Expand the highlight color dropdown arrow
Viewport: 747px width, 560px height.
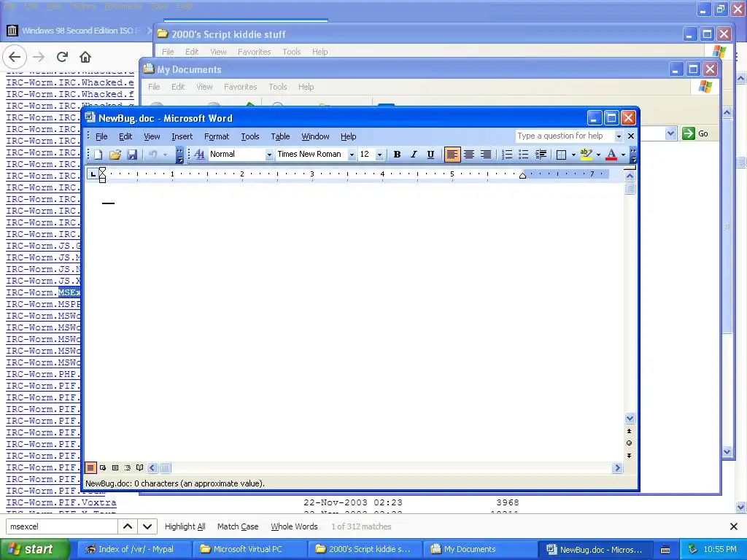click(598, 155)
